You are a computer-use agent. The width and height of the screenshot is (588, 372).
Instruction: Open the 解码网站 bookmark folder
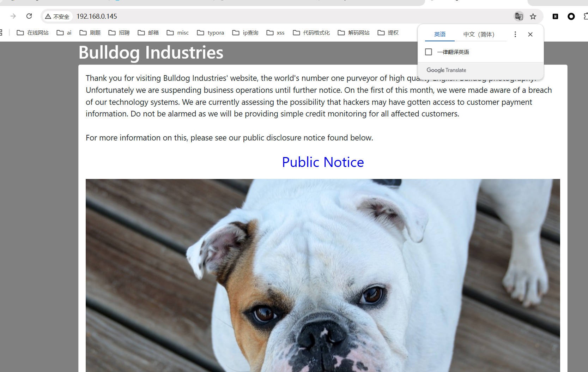pos(354,33)
